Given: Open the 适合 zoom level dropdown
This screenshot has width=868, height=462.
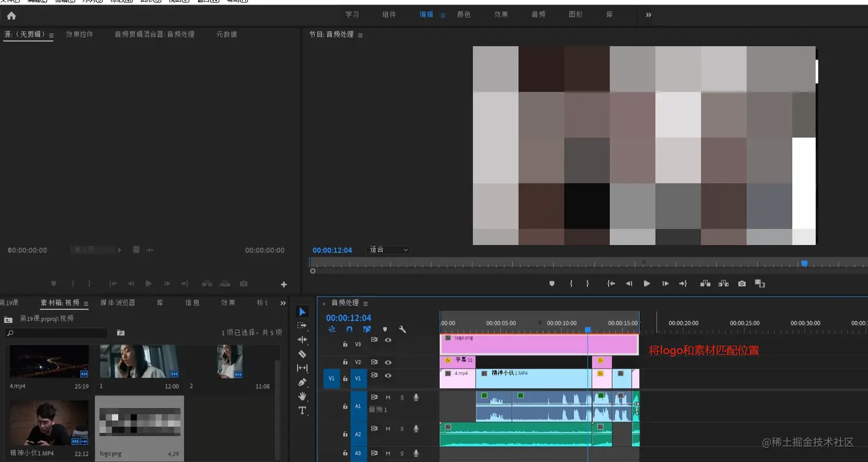Looking at the screenshot, I should click(389, 250).
